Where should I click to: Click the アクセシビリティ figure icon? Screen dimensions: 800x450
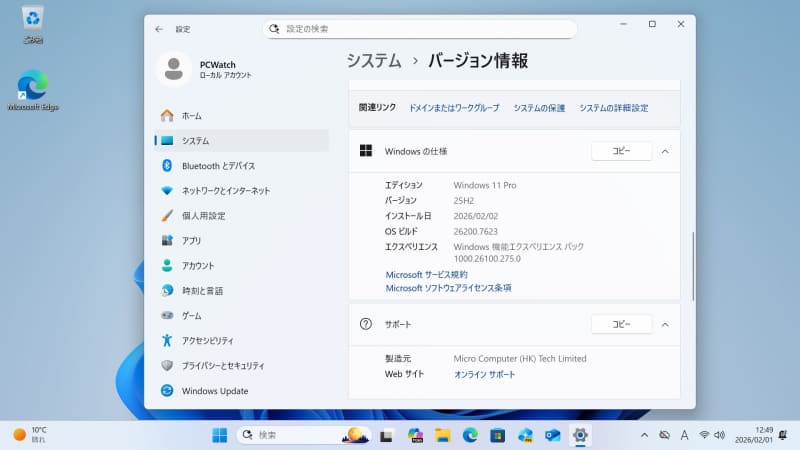pyautogui.click(x=167, y=340)
